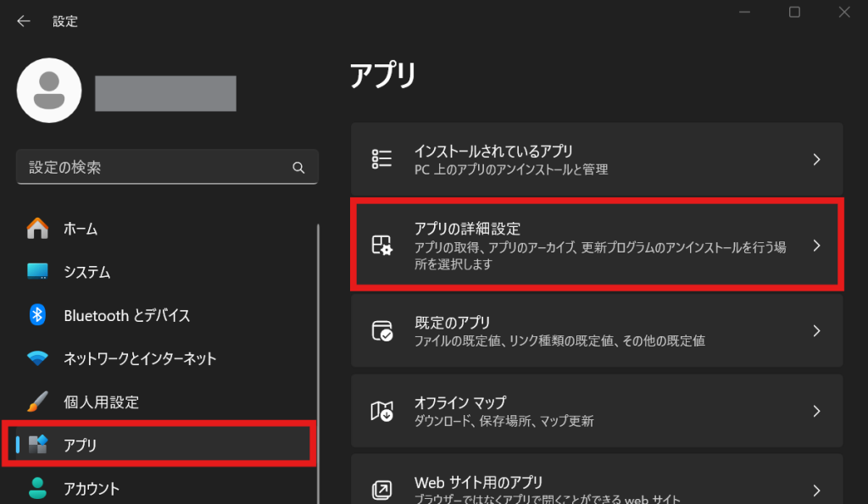Click the search magnifier icon

pos(298,167)
